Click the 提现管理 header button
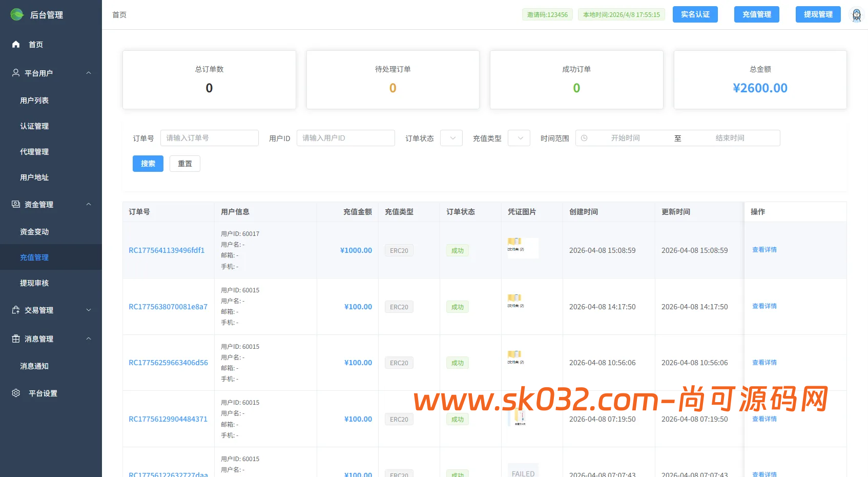The image size is (868, 477). (x=818, y=14)
